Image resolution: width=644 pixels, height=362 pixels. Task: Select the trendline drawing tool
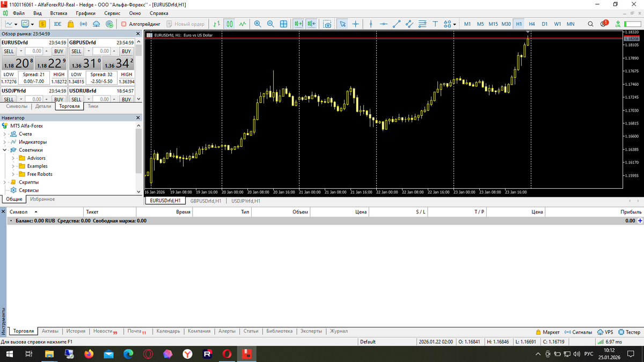[396, 24]
